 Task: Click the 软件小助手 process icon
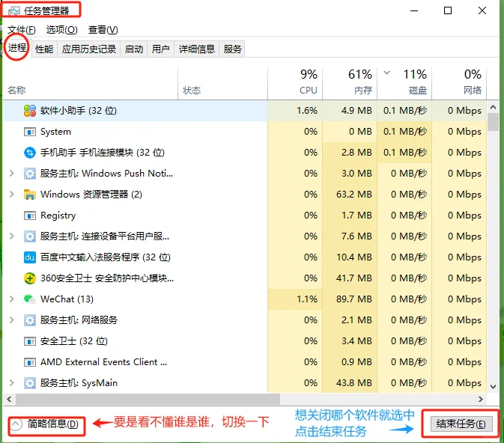pos(30,111)
